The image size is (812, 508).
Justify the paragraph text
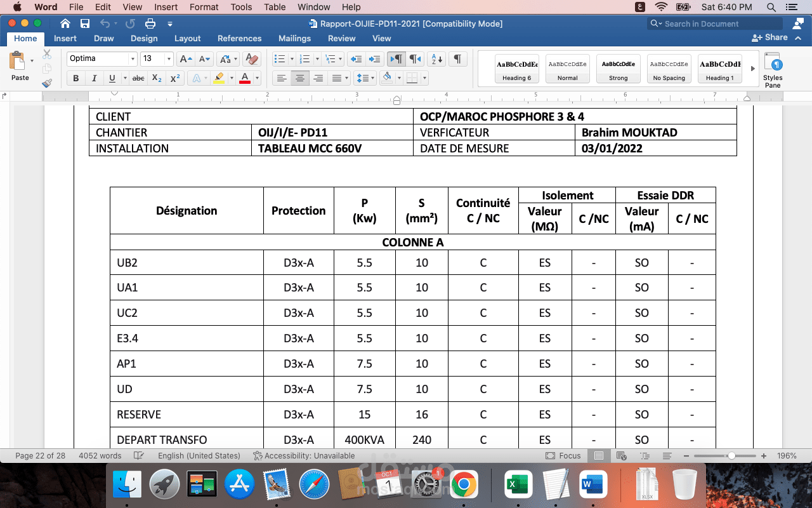(x=336, y=79)
